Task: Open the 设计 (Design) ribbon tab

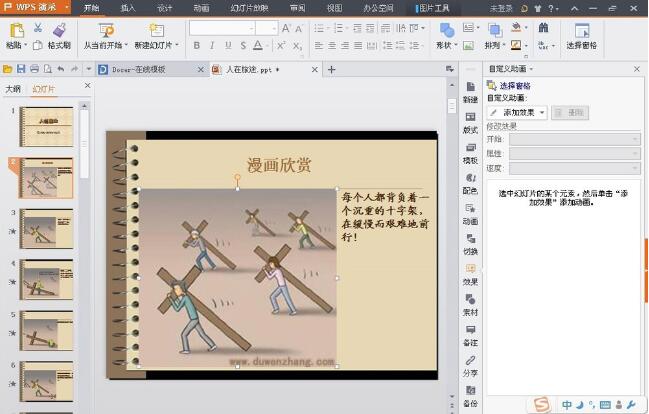Action: pyautogui.click(x=165, y=8)
